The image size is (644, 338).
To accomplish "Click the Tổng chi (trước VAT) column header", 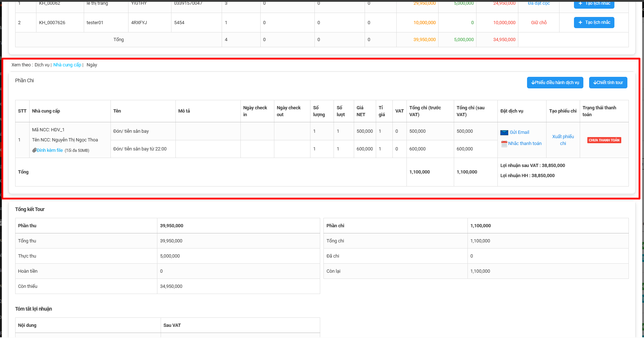I will coord(425,111).
